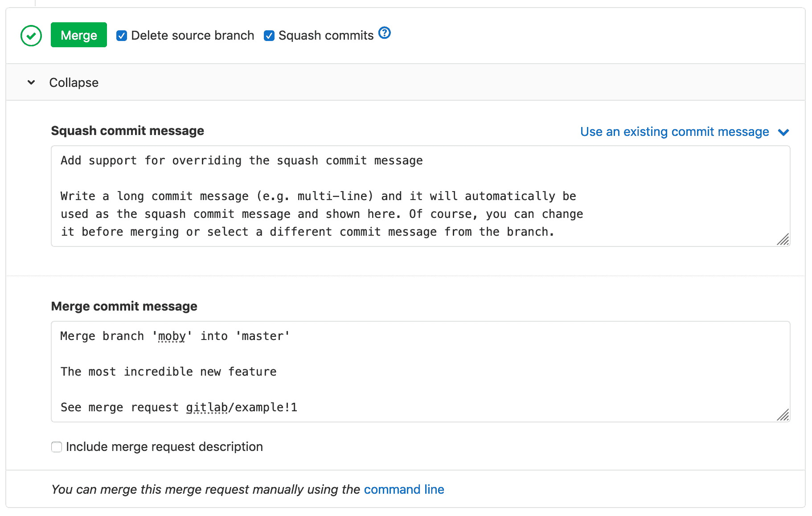Open the command line merge instructions
The width and height of the screenshot is (812, 516).
point(404,489)
